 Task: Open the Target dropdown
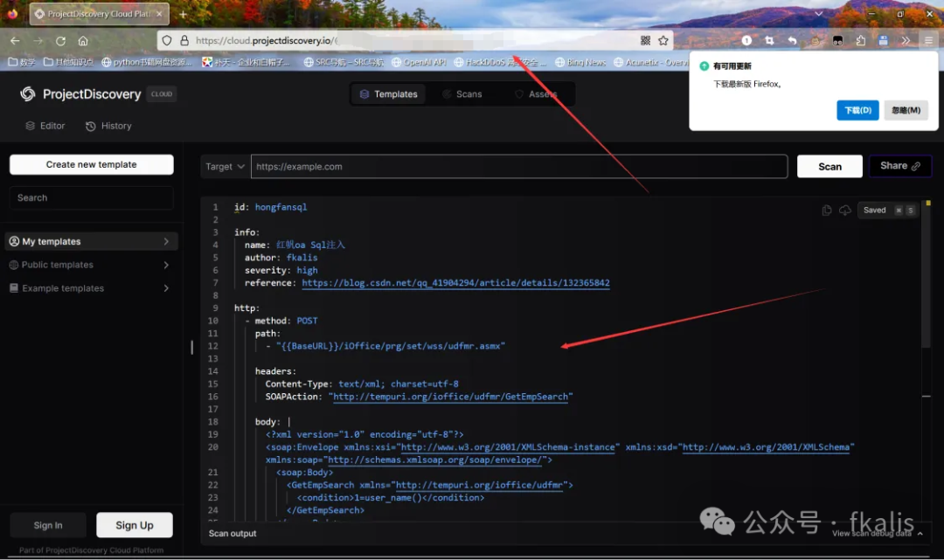[x=226, y=167]
